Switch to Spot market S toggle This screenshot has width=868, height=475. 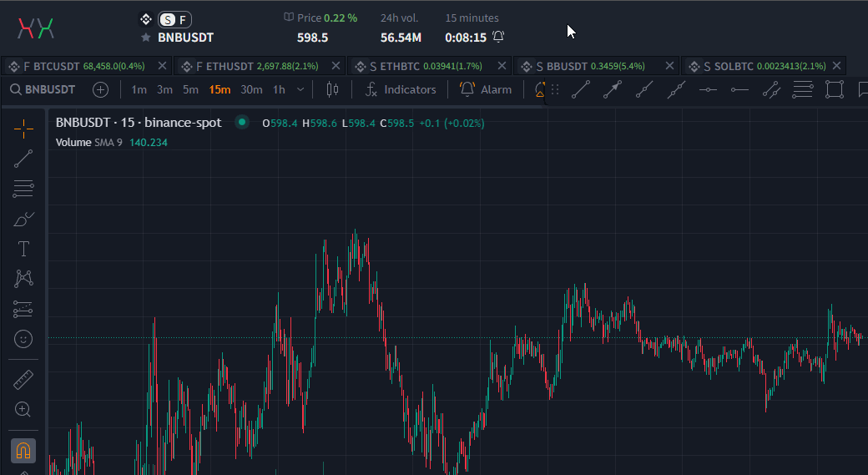(x=167, y=20)
